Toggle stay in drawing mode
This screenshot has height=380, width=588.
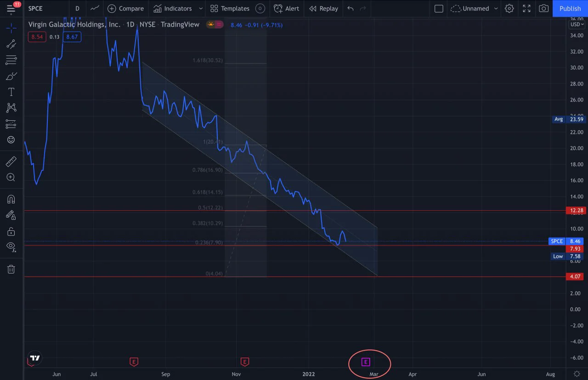tap(11, 215)
